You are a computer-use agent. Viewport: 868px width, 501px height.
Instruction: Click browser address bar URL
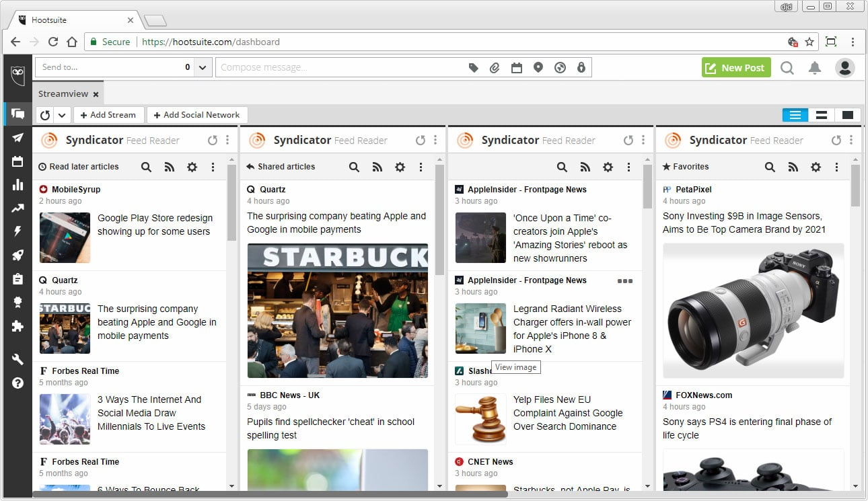pyautogui.click(x=211, y=42)
